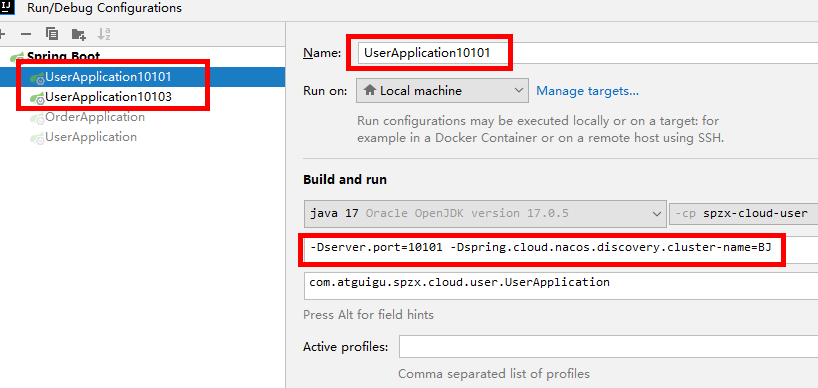This screenshot has height=388, width=818.
Task: Click the 'Run configurations may be executed locally' description
Action: coord(540,129)
